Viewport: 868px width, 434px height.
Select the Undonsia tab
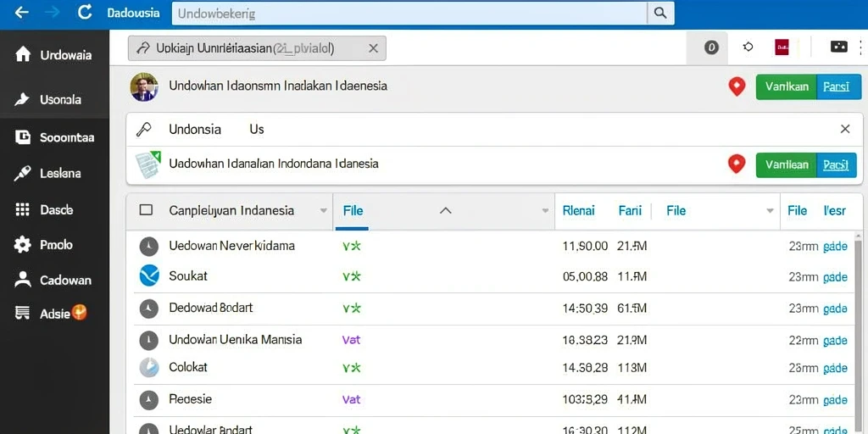pyautogui.click(x=195, y=130)
